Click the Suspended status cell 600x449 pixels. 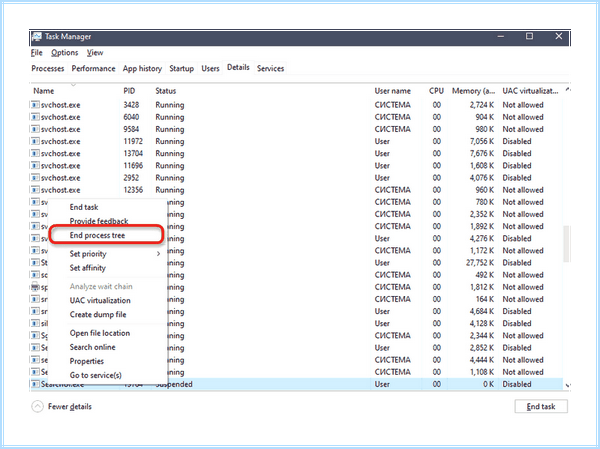pos(174,384)
